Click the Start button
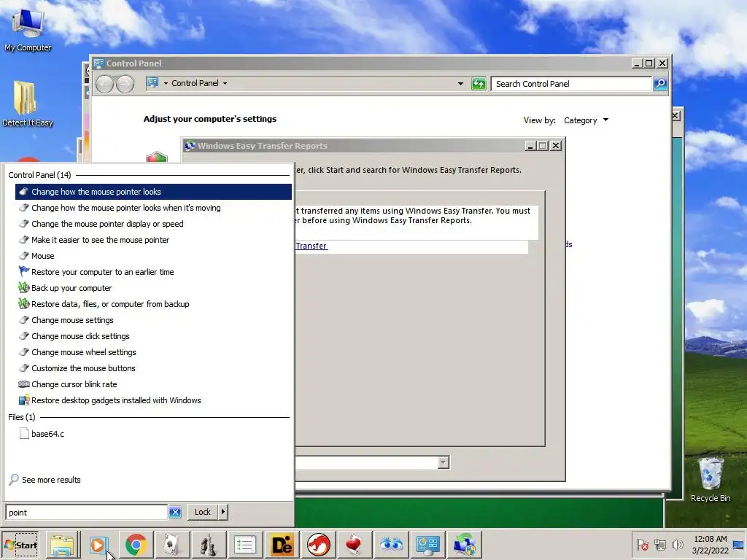 tap(20, 545)
